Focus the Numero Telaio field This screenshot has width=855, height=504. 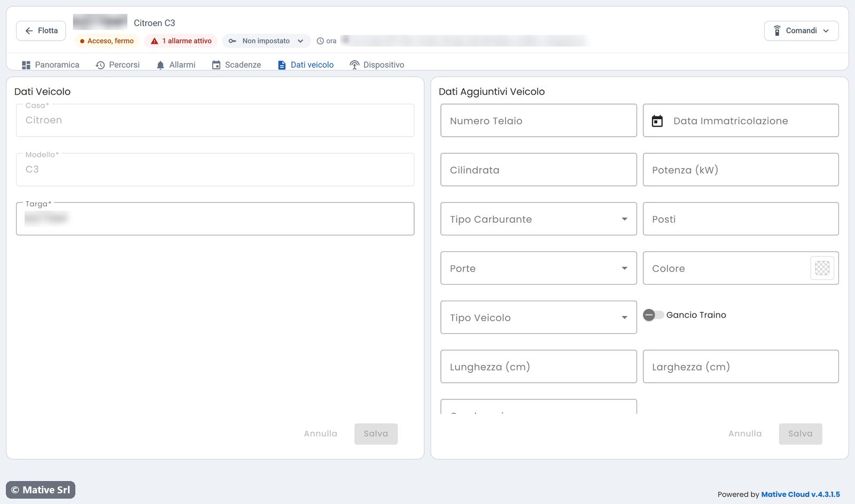[539, 121]
